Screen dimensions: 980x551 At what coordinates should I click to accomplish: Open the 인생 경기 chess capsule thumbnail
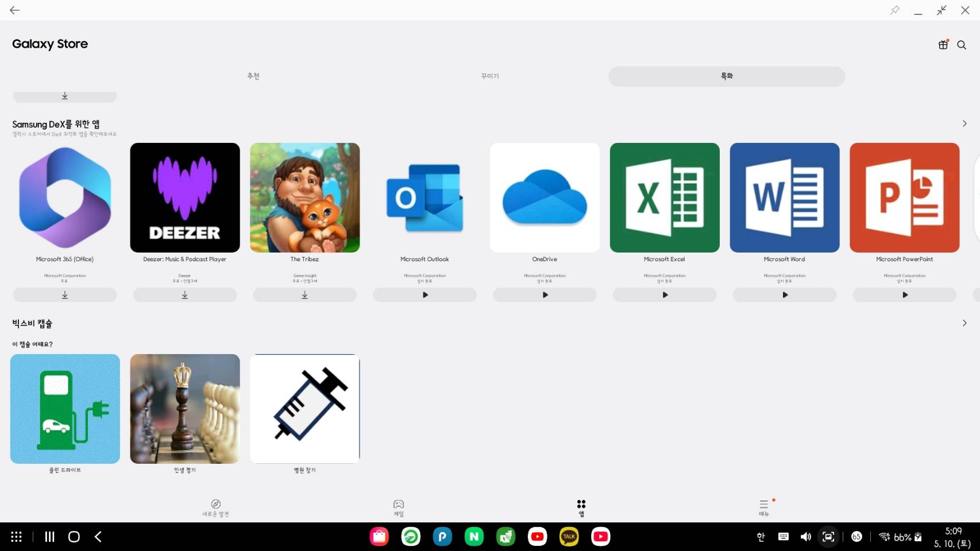pos(185,409)
